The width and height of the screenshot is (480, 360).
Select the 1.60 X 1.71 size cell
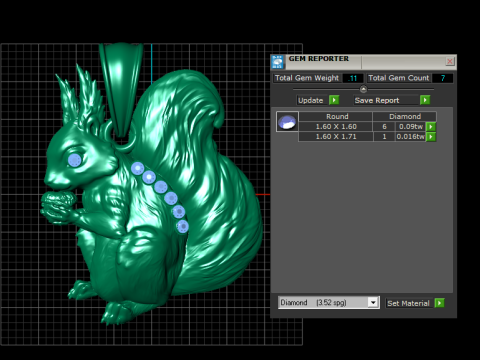pyautogui.click(x=336, y=137)
